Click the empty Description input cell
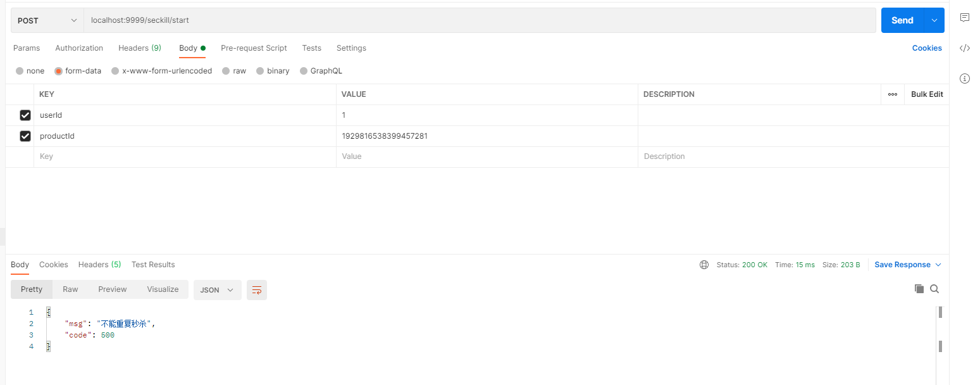 point(793,156)
